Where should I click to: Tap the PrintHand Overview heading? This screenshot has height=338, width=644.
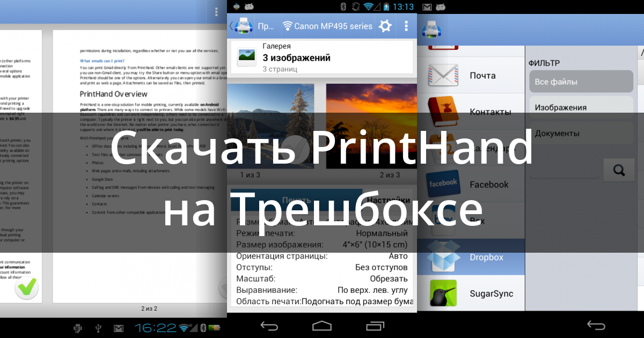[114, 94]
